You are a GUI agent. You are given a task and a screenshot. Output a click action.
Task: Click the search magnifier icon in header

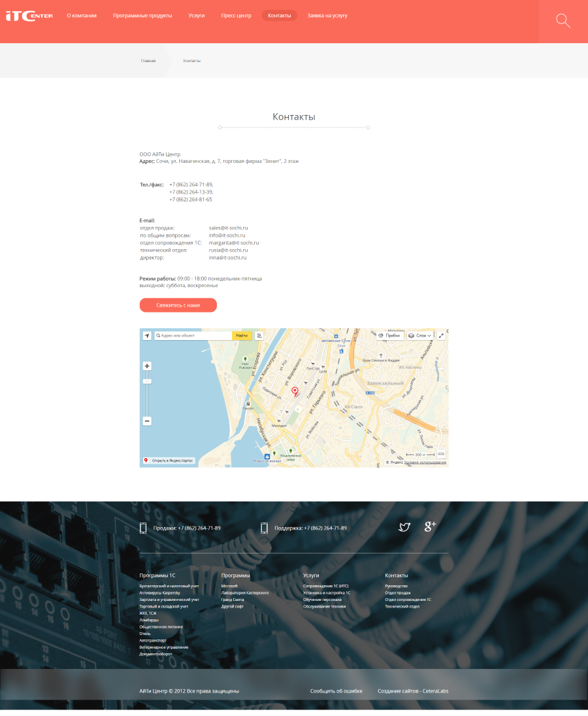(563, 21)
